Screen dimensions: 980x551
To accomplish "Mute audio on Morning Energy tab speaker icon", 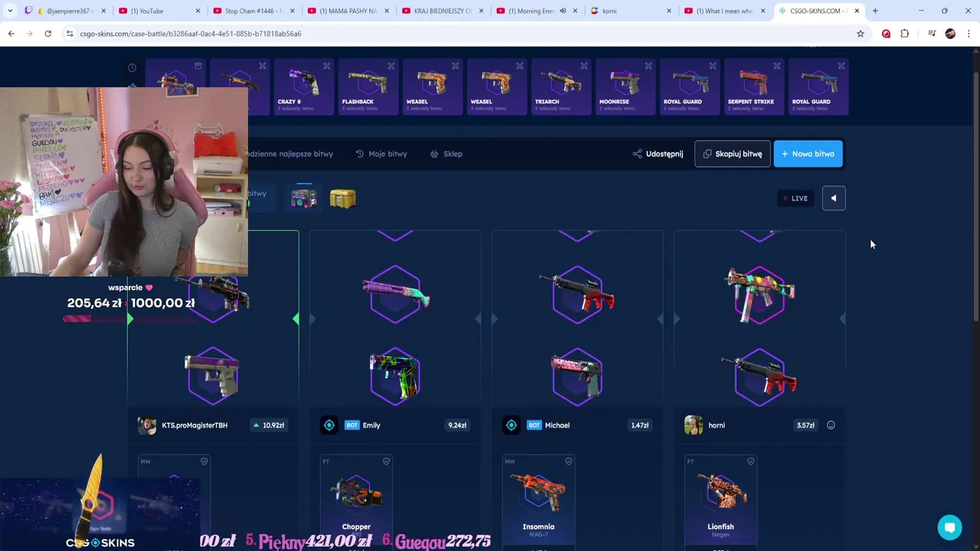I will pos(563,11).
